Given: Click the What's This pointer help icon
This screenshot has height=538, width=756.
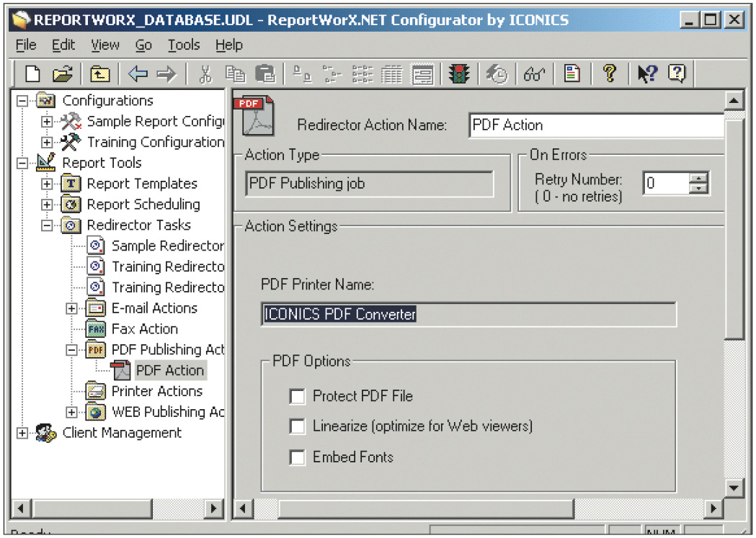Looking at the screenshot, I should tap(647, 74).
